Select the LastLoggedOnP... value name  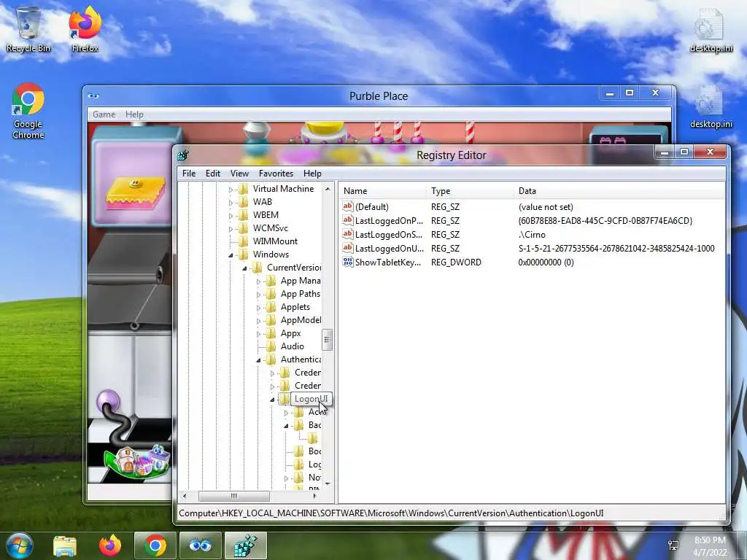(389, 220)
